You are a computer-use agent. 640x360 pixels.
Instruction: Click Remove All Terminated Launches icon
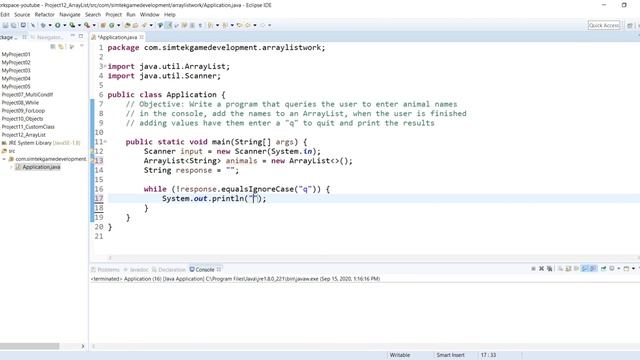(x=550, y=269)
